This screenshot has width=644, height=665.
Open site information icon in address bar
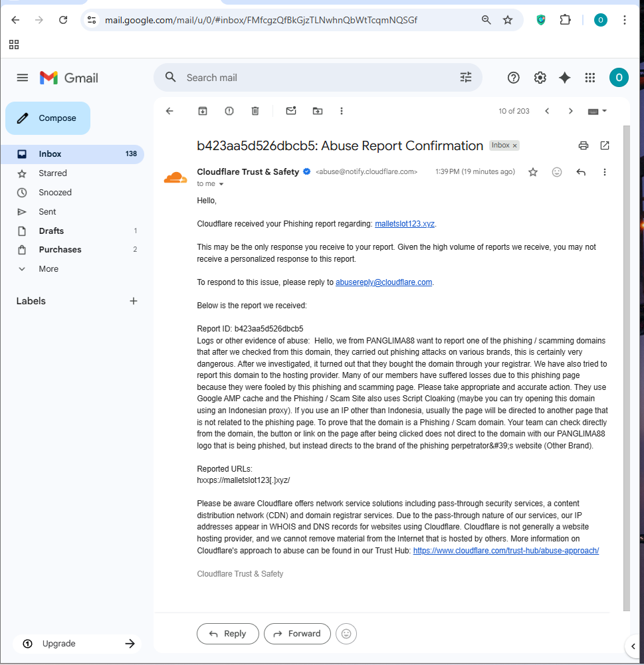pyautogui.click(x=92, y=20)
